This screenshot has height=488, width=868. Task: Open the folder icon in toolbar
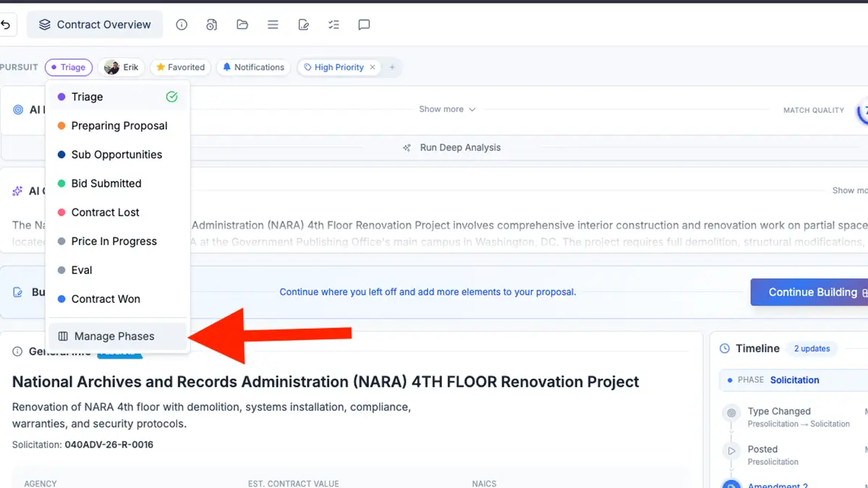(242, 25)
